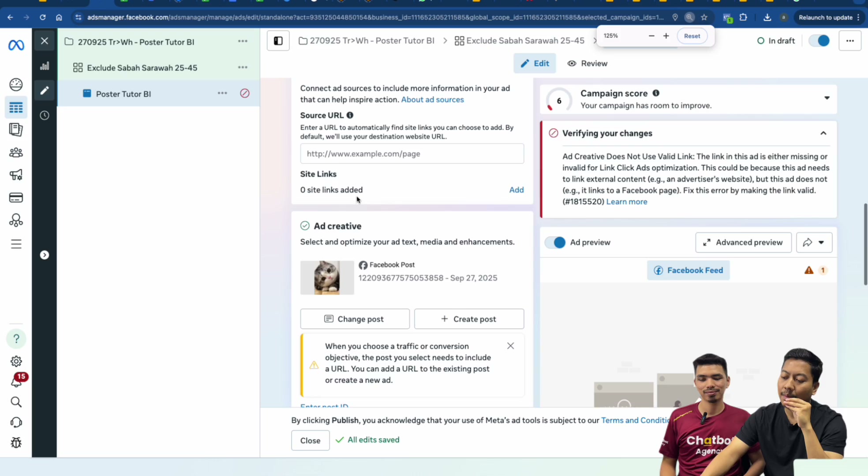This screenshot has height=476, width=868.
Task: Click the Source URL input field
Action: 412,154
